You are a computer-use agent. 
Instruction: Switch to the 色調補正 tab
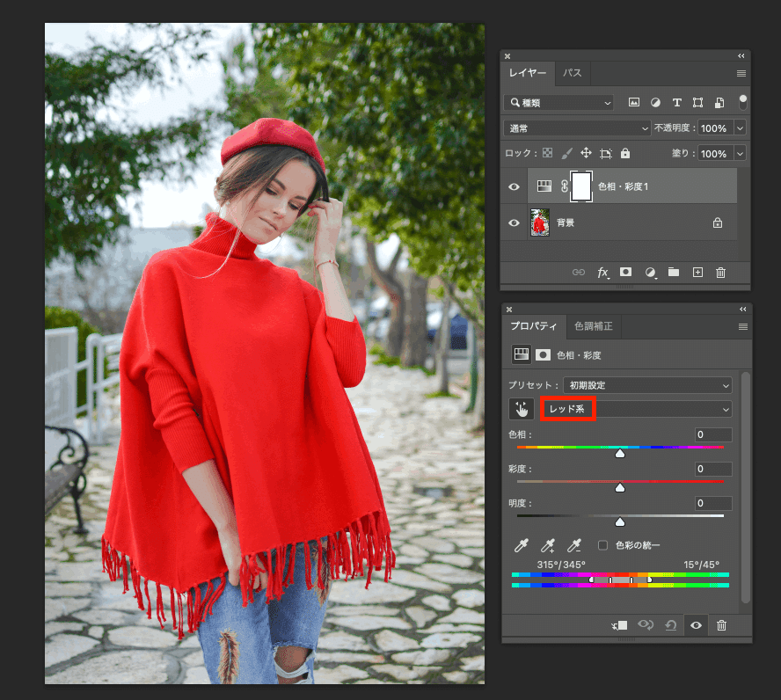coord(594,326)
